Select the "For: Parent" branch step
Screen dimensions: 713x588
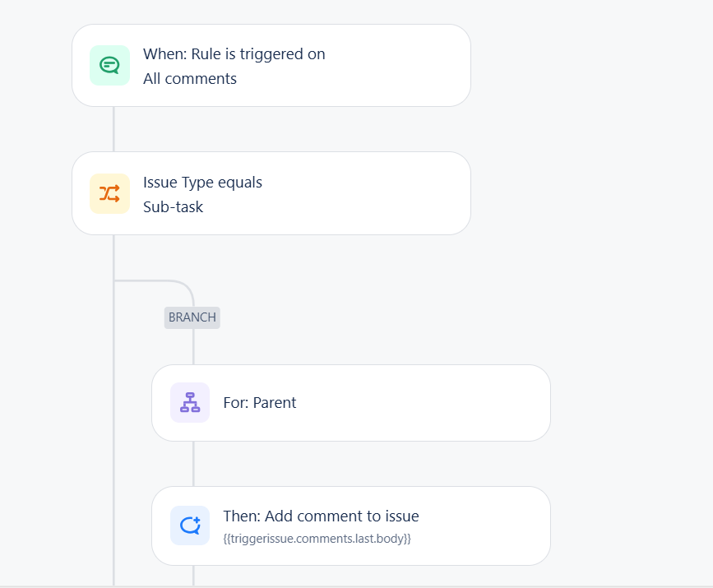260,403
